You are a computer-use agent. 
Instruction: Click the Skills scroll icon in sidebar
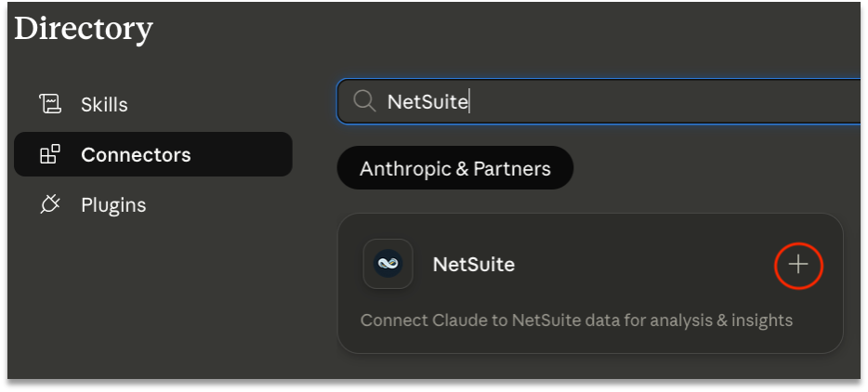coord(50,104)
